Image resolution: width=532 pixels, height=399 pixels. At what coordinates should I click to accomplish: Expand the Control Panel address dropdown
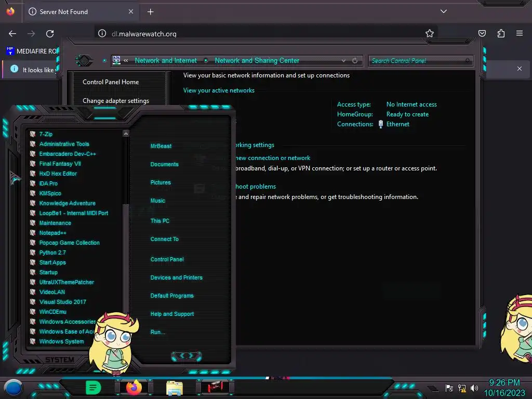pyautogui.click(x=344, y=61)
